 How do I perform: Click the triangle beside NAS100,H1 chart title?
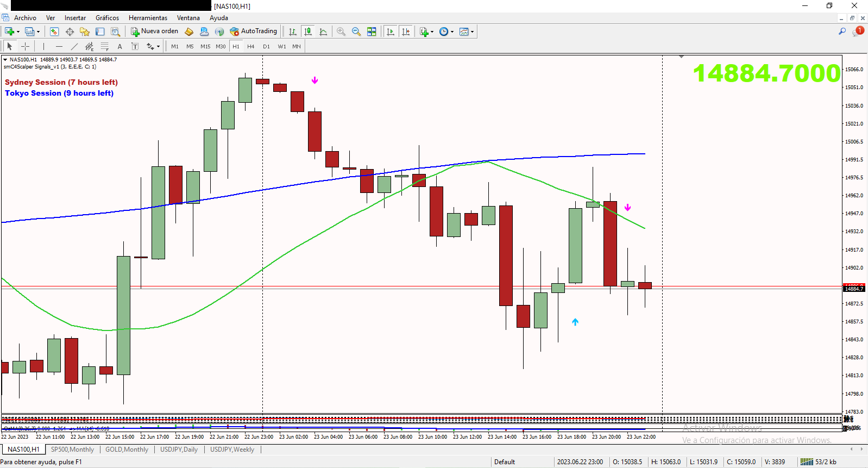tap(5, 60)
